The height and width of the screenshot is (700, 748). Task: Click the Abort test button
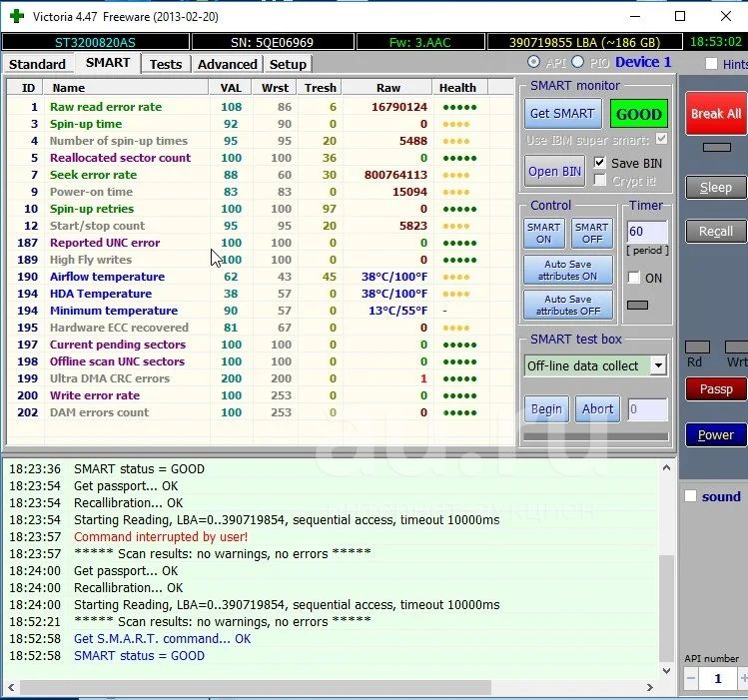pyautogui.click(x=597, y=409)
